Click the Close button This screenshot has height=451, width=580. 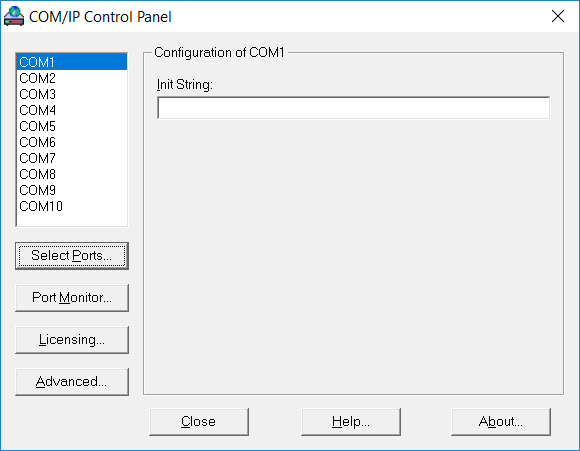tap(199, 422)
